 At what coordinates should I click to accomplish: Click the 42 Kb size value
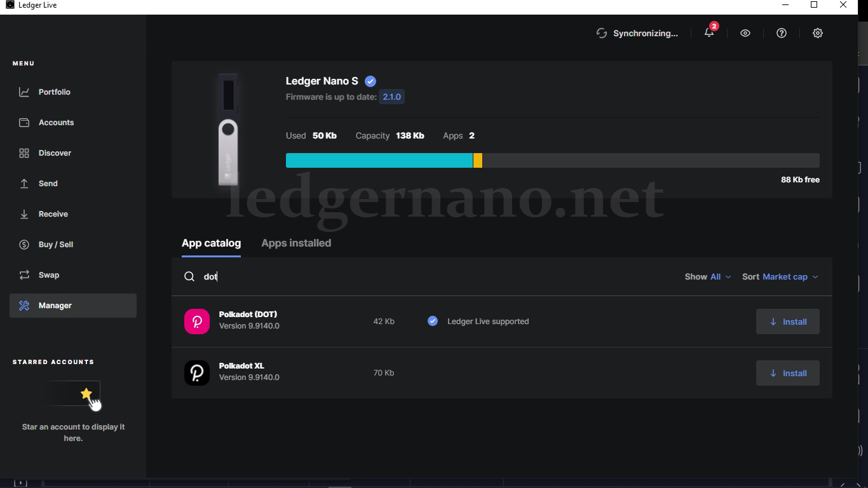tap(384, 322)
